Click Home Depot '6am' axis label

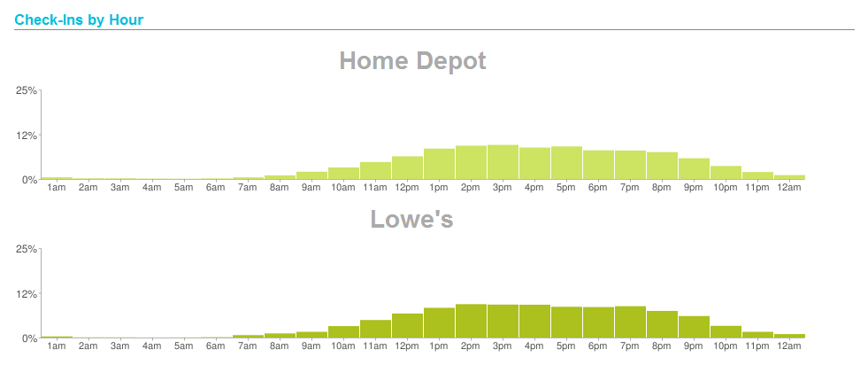click(x=215, y=189)
